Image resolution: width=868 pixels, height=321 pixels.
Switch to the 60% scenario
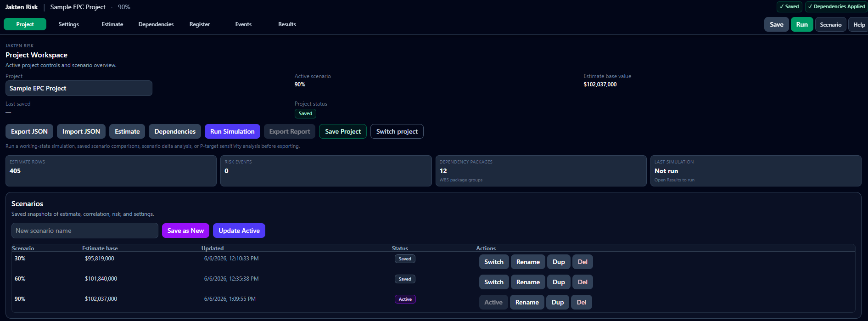[x=494, y=282]
